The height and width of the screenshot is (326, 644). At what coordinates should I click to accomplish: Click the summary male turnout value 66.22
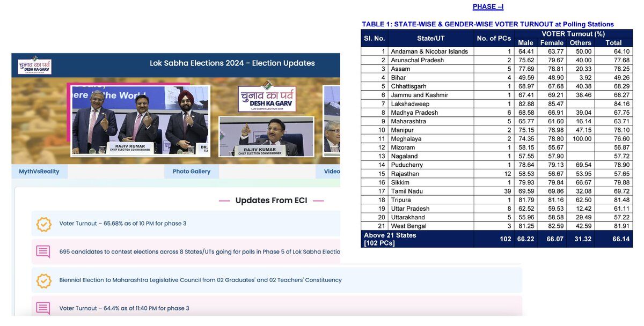(x=525, y=239)
